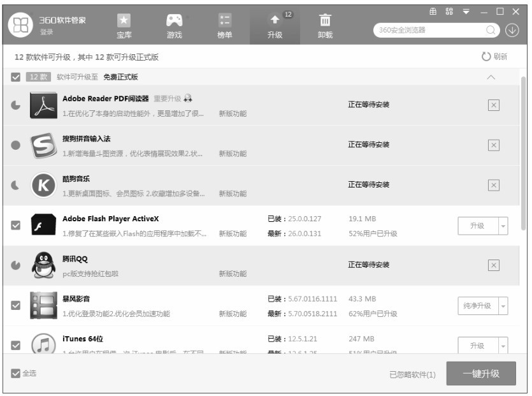Click 纯净升级 for 暴风影音
The height and width of the screenshot is (396, 532).
[478, 306]
